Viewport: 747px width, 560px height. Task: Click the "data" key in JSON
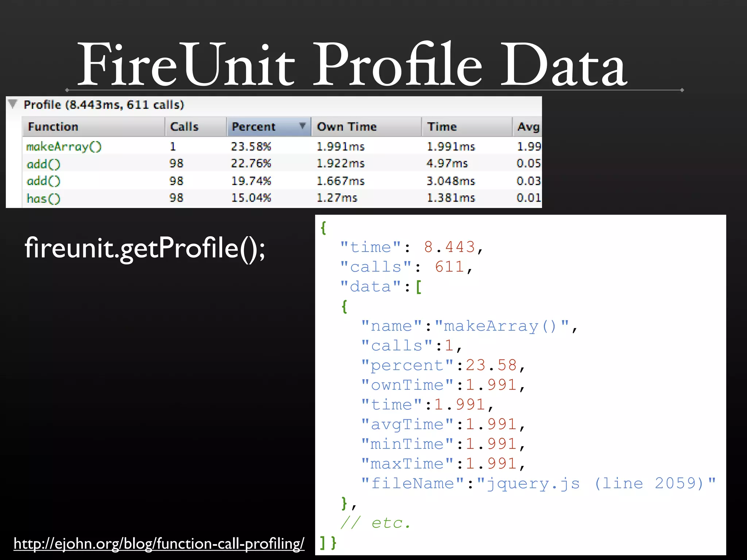click(370, 287)
